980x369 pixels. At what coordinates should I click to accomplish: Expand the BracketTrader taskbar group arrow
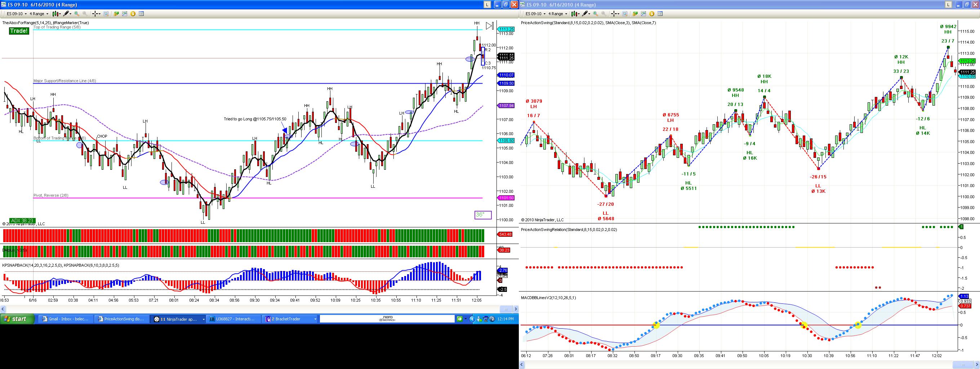pos(315,319)
